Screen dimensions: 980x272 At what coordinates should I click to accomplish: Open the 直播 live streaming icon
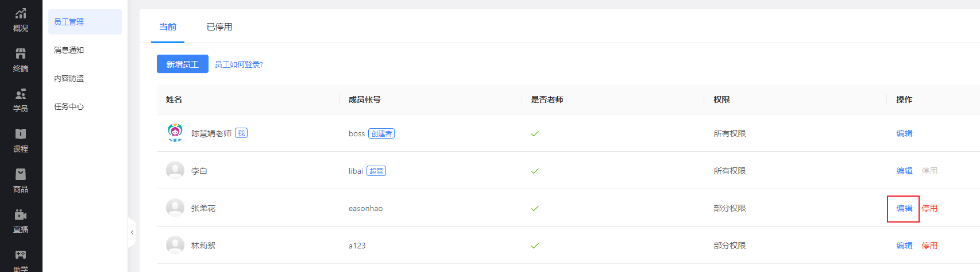(x=21, y=214)
